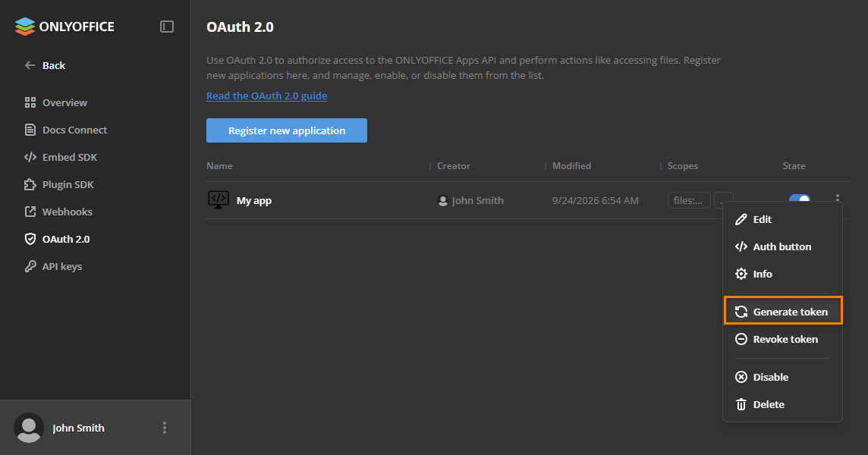Click the My app application icon

tap(218, 200)
